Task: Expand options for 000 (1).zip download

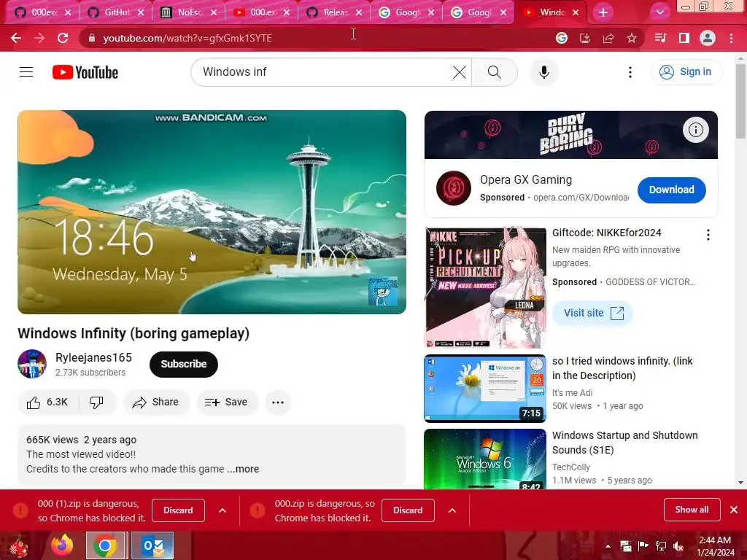Action: point(222,510)
